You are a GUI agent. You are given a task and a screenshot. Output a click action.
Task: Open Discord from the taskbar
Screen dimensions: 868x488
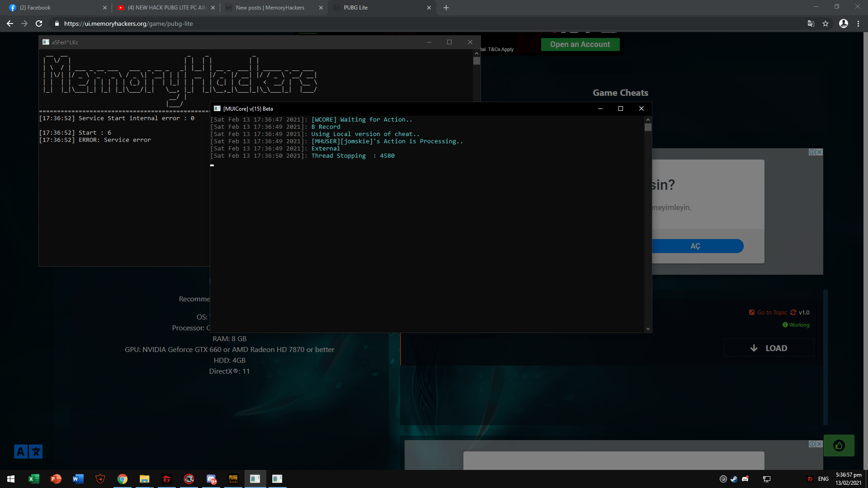click(211, 479)
